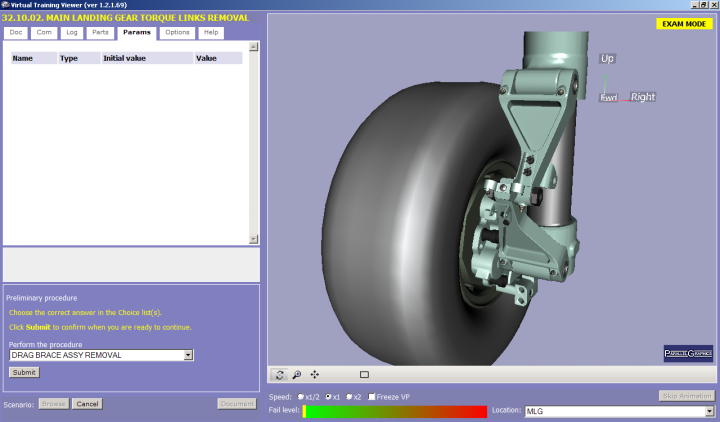The width and height of the screenshot is (720, 422).
Task: Click the fit-to-window rectangle icon
Action: [x=364, y=374]
